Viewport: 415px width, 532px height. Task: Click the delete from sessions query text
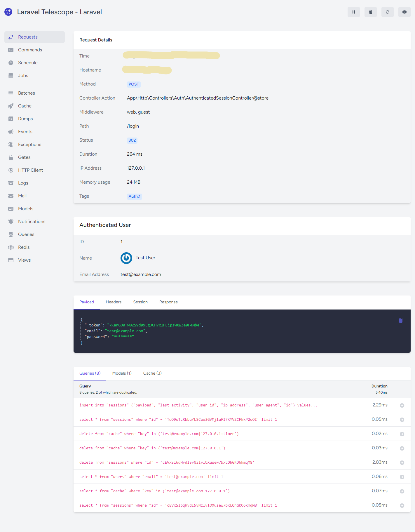point(167,463)
